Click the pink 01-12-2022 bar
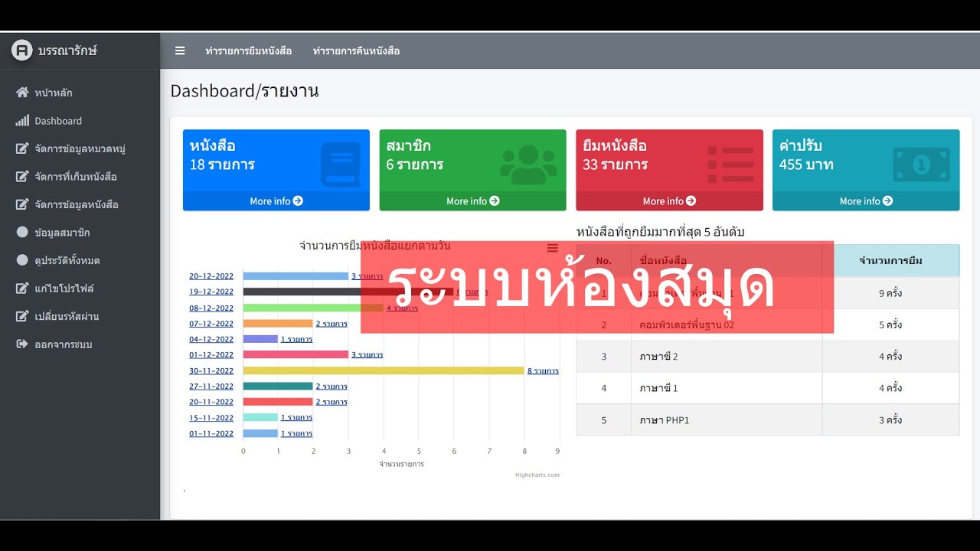This screenshot has height=551, width=980. coord(296,355)
